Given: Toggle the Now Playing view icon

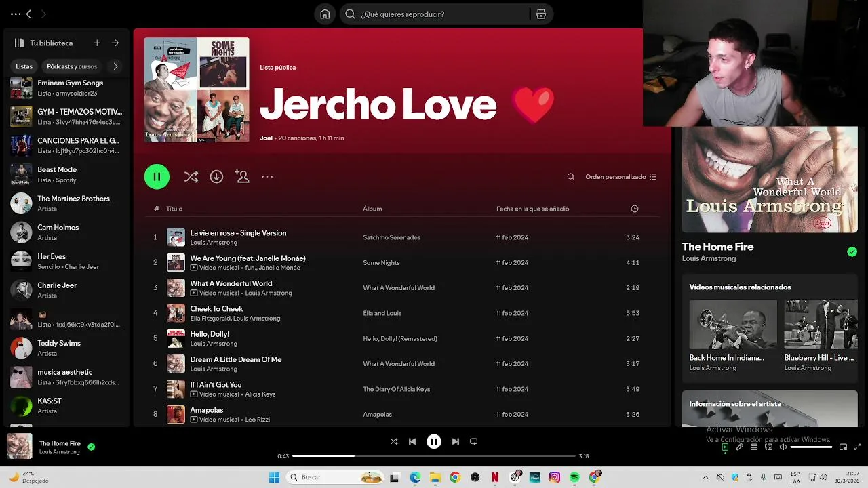Looking at the screenshot, I should tap(725, 447).
